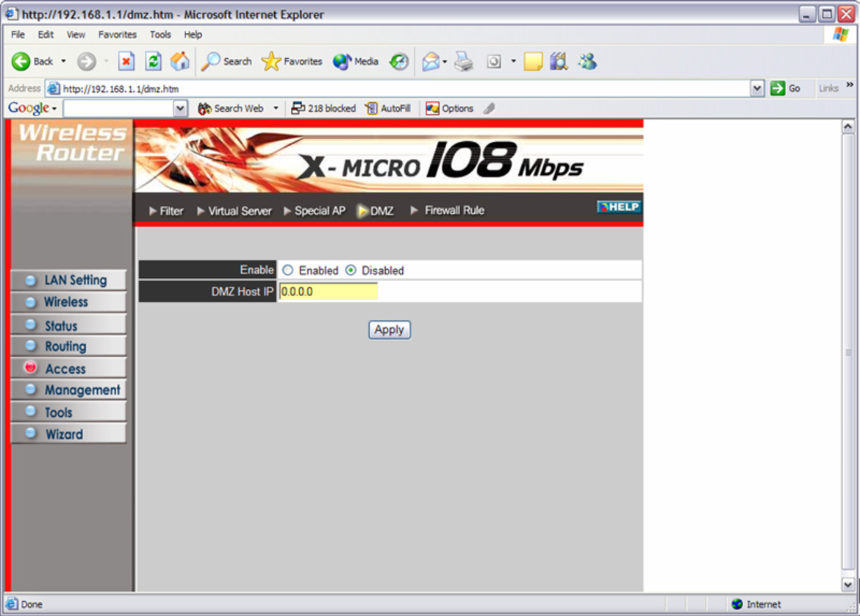Open the View menu
This screenshot has width=860, height=616.
[x=76, y=35]
